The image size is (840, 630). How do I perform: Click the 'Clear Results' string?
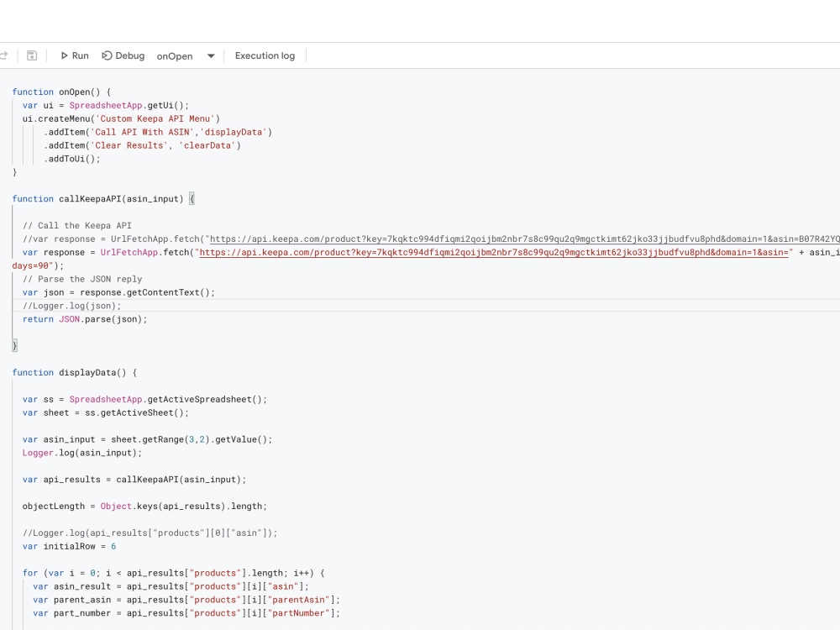click(x=129, y=145)
